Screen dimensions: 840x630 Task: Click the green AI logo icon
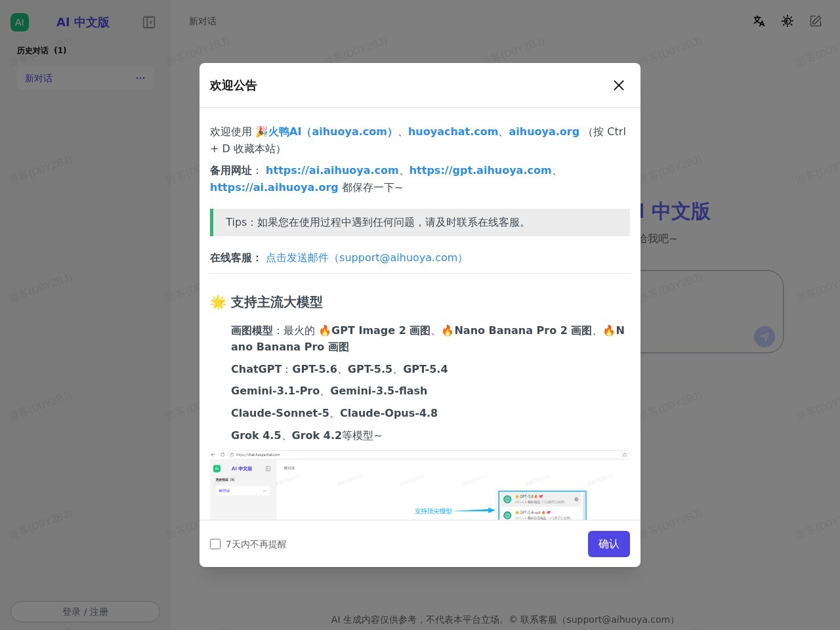click(20, 22)
